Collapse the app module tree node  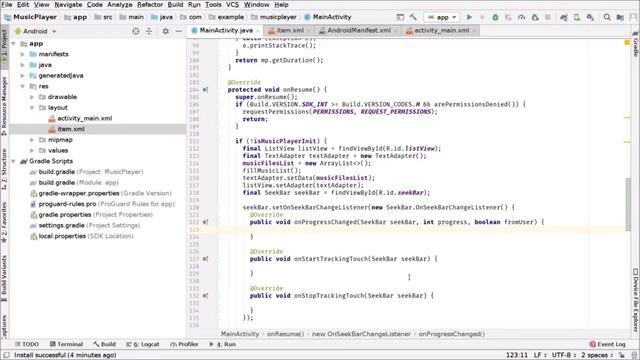14,44
